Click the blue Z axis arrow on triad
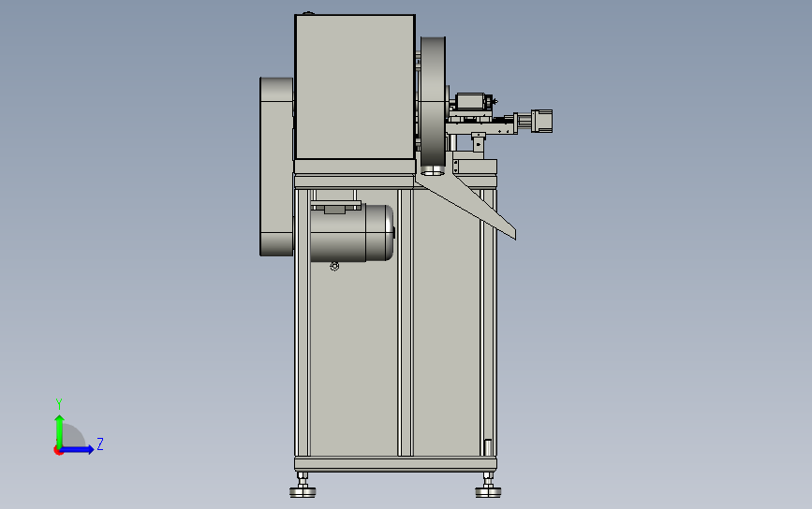Viewport: 812px width, 509px height. coord(78,449)
